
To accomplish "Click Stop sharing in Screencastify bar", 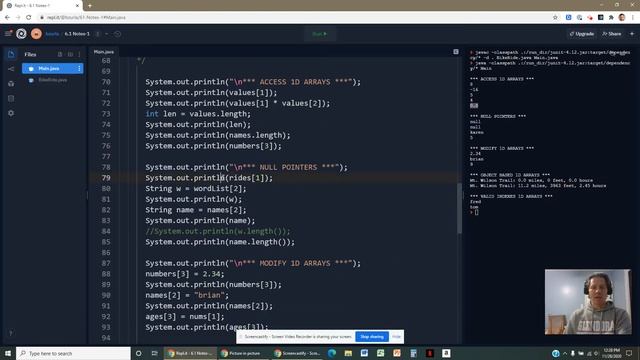I will click(372, 337).
